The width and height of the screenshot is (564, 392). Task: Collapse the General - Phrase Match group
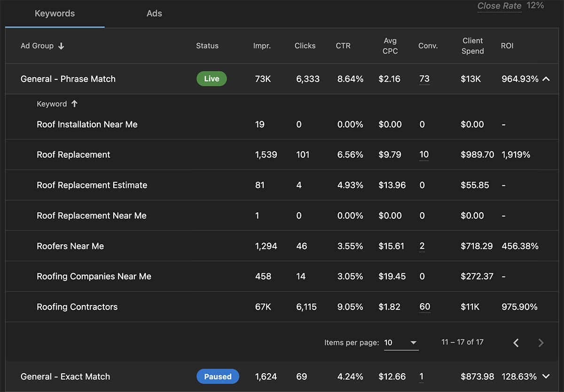click(546, 79)
